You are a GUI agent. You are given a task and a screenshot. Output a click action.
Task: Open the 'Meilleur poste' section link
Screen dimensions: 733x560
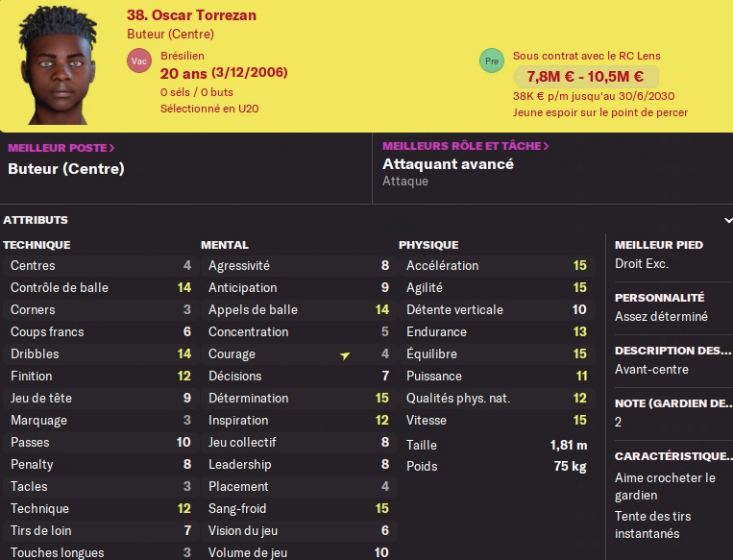(x=61, y=148)
